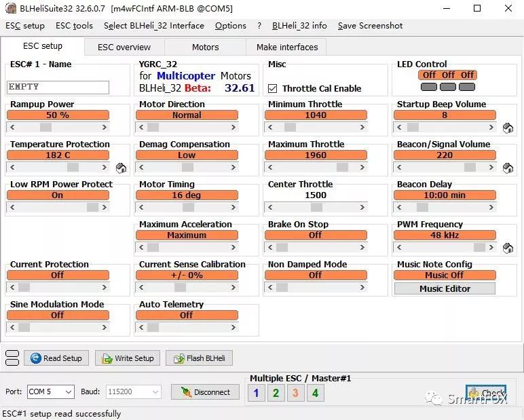
Task: Increase Current Protection with right arrow
Action: click(x=105, y=288)
